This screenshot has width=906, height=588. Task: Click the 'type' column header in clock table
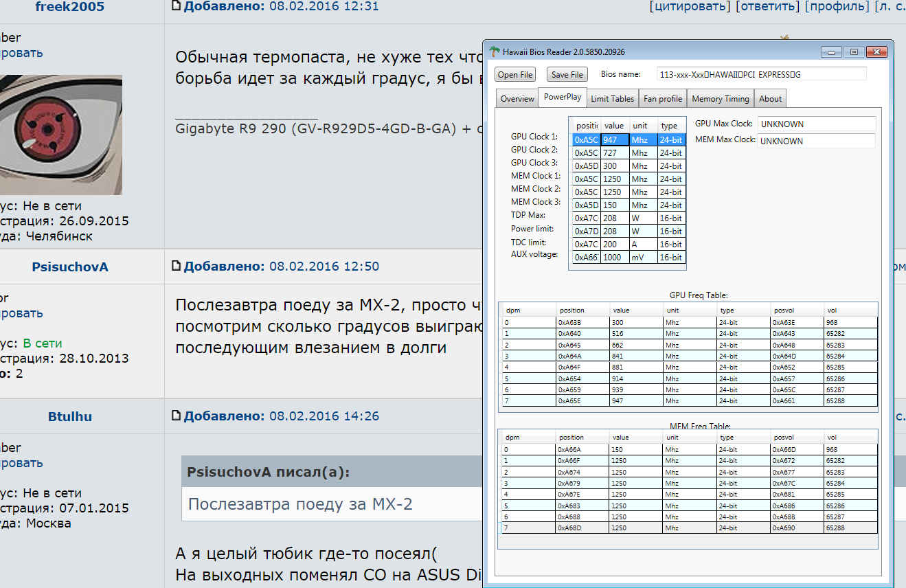pos(672,126)
